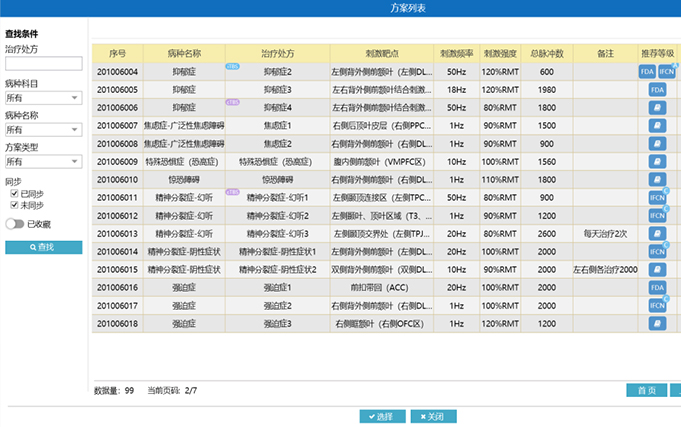The image size is (681, 427).
Task: Click the FDA badge in row 201006004
Action: 647,72
